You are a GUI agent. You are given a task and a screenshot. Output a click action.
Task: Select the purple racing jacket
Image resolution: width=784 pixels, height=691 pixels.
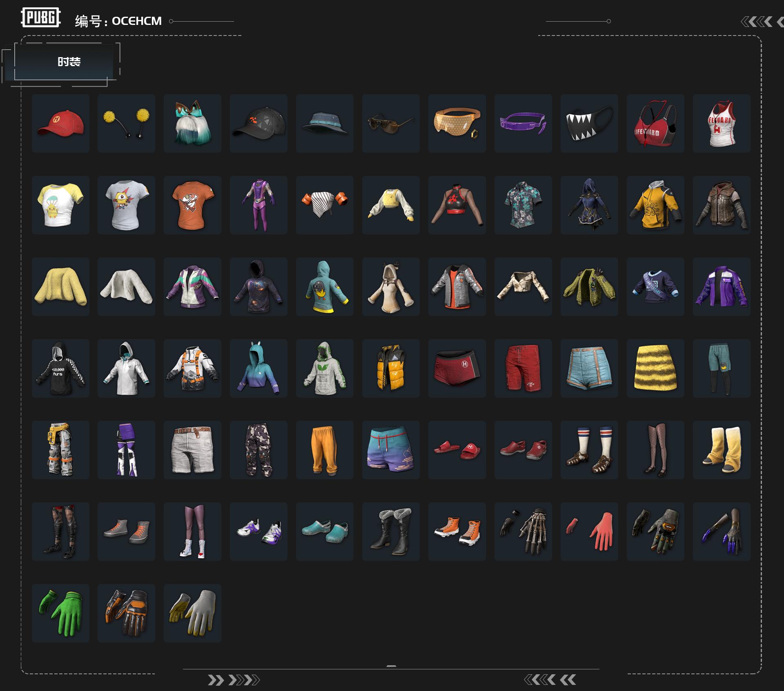(x=722, y=287)
